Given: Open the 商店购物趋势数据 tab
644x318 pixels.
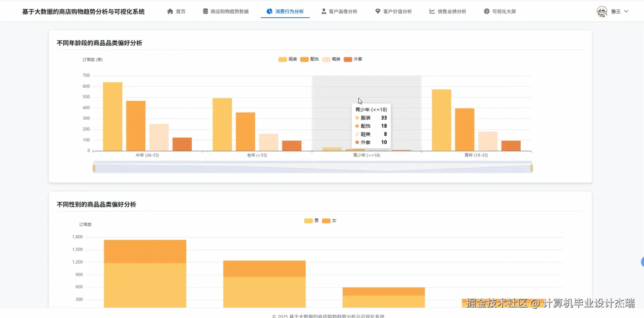Looking at the screenshot, I should coord(226,11).
